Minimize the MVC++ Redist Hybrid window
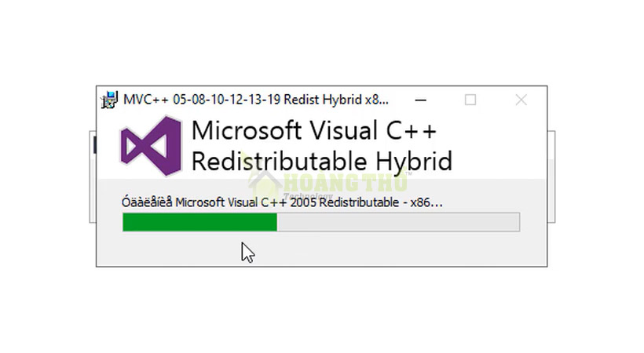644x353 pixels. click(x=421, y=100)
